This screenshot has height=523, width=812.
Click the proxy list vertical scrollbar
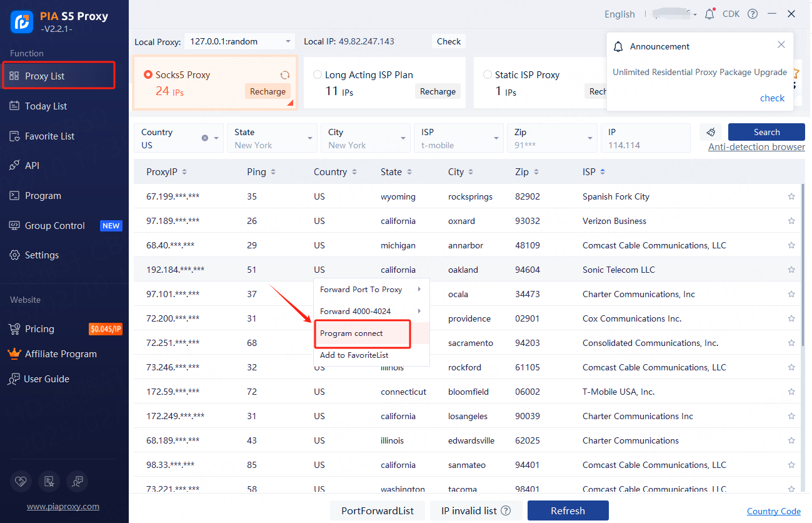pyautogui.click(x=803, y=263)
